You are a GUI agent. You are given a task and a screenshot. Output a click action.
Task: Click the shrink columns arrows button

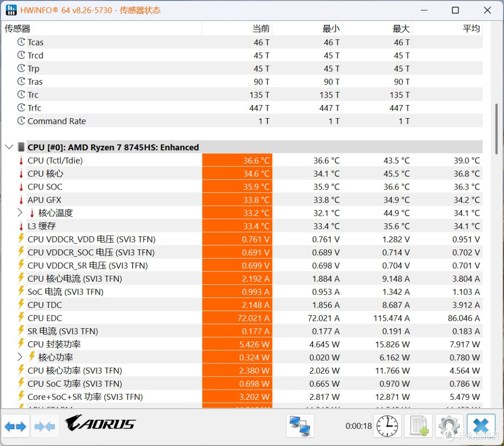[45, 426]
